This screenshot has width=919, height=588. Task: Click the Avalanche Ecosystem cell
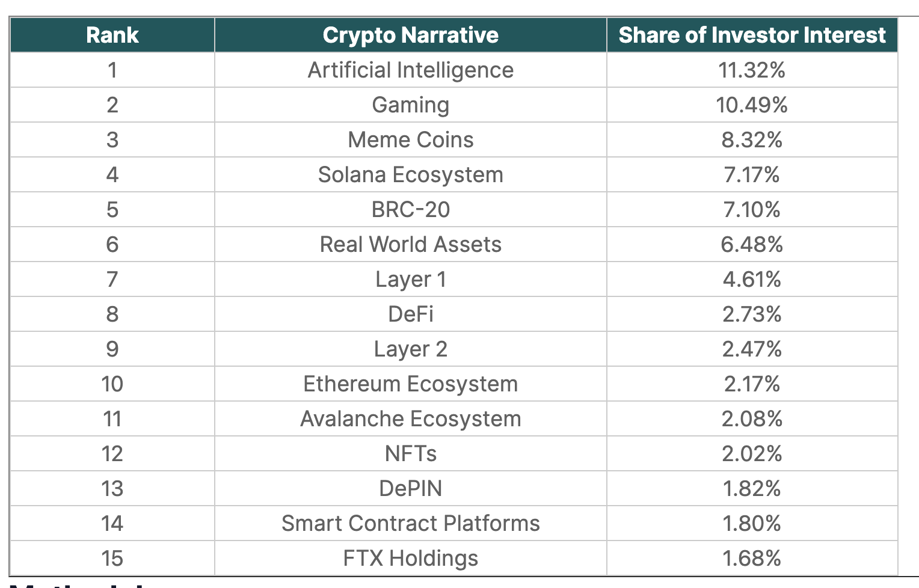tap(410, 419)
